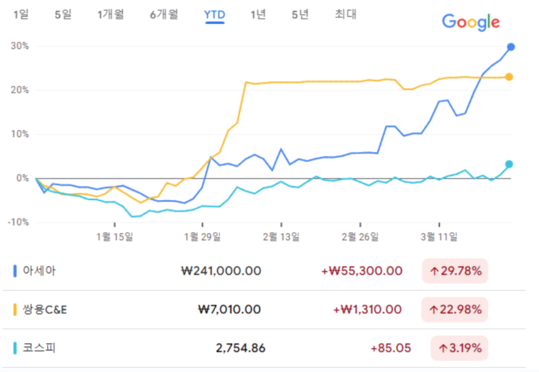Open the 아세아 stock row

point(264,271)
